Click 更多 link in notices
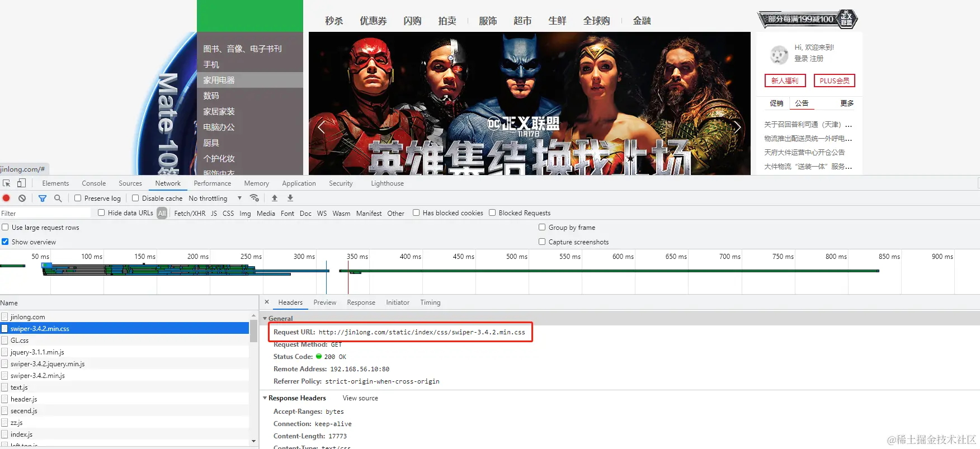 coord(847,103)
